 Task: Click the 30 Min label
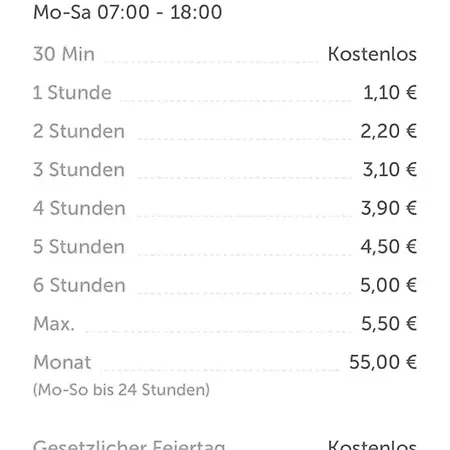pos(64,54)
